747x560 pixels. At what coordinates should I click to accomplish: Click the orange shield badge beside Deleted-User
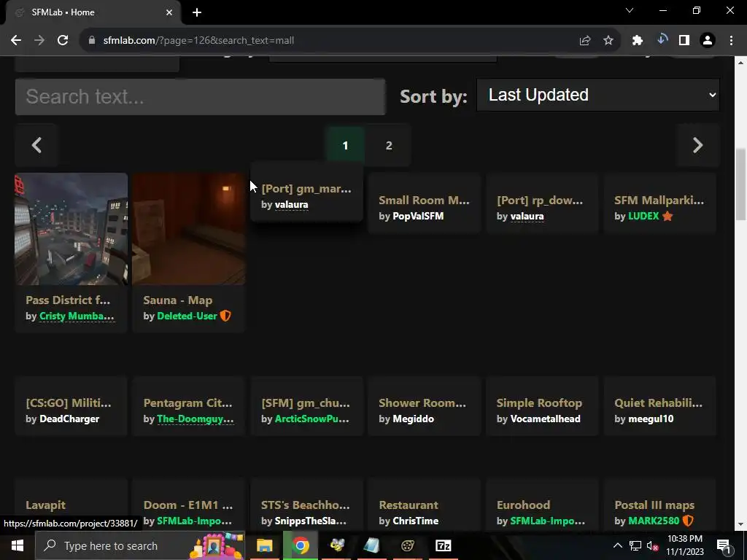click(x=225, y=316)
